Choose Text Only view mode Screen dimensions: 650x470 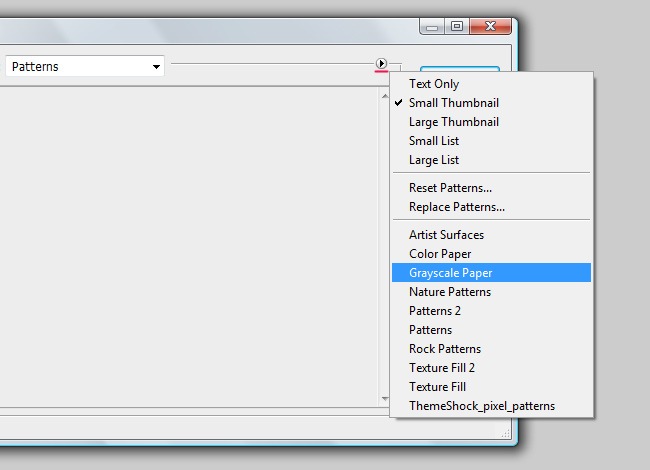click(x=434, y=84)
